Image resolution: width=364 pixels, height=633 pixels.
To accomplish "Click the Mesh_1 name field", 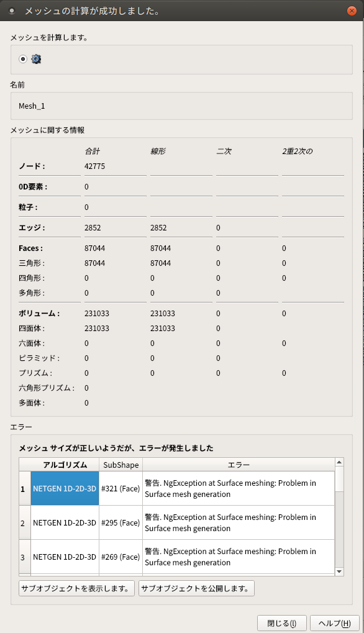I will click(x=181, y=106).
